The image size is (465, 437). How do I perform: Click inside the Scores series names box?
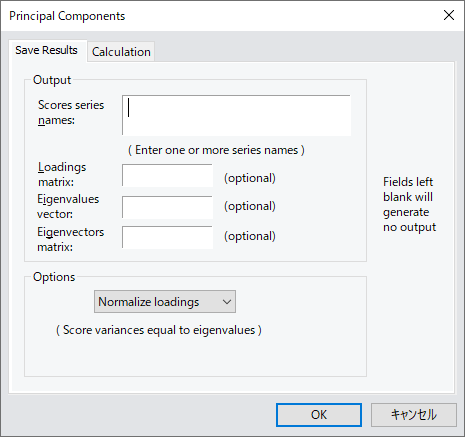[x=236, y=115]
